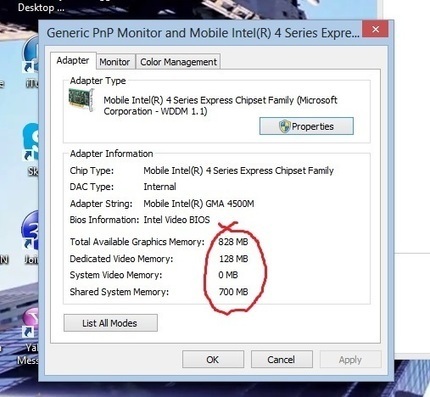Click Chip Type label
The image size is (430, 397).
pyautogui.click(x=92, y=171)
